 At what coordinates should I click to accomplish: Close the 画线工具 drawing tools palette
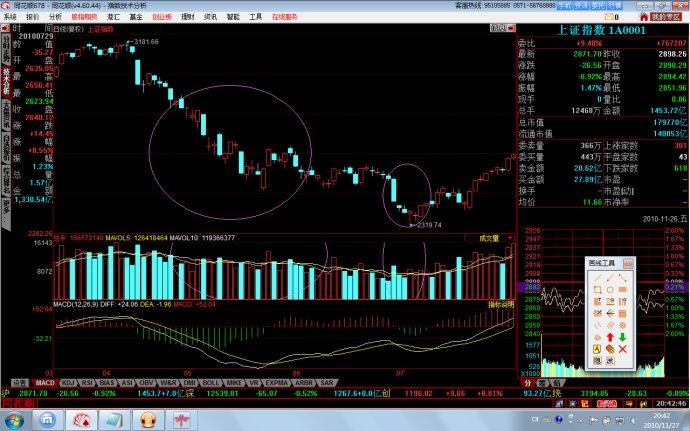click(630, 262)
